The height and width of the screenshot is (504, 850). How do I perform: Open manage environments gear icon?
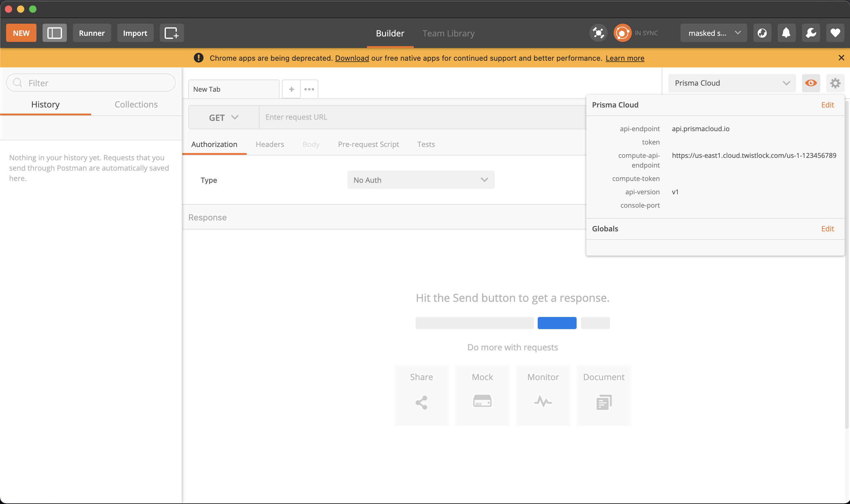835,83
